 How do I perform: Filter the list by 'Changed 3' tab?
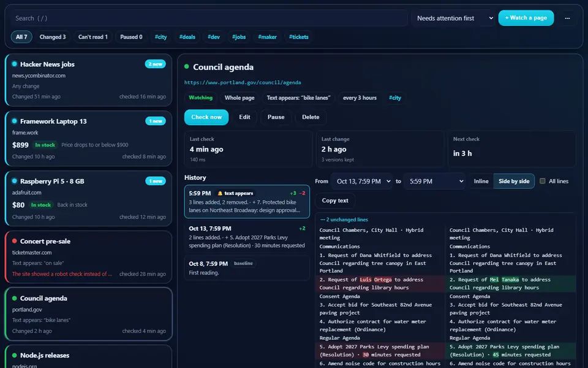[x=53, y=37]
